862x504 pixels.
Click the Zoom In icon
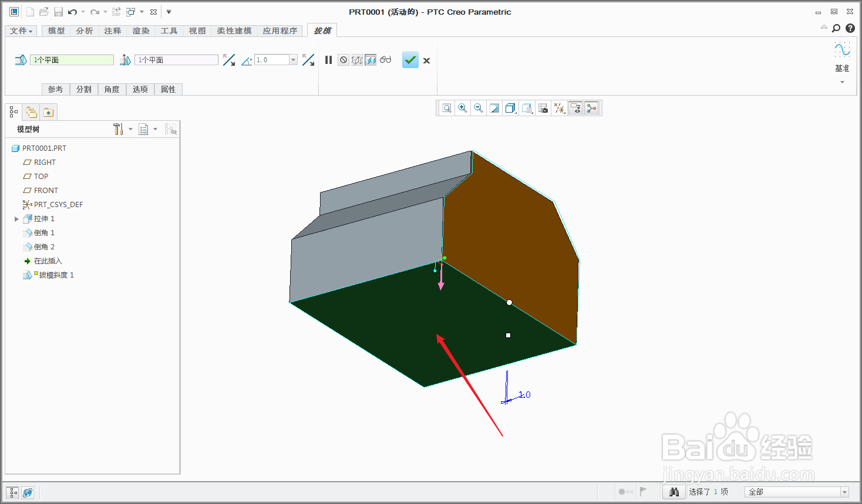pos(463,108)
